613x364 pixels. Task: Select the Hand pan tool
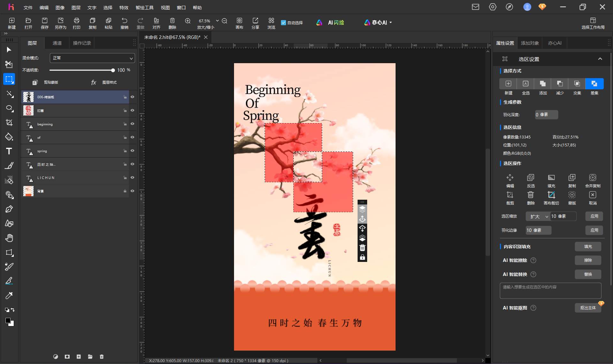pyautogui.click(x=9, y=238)
